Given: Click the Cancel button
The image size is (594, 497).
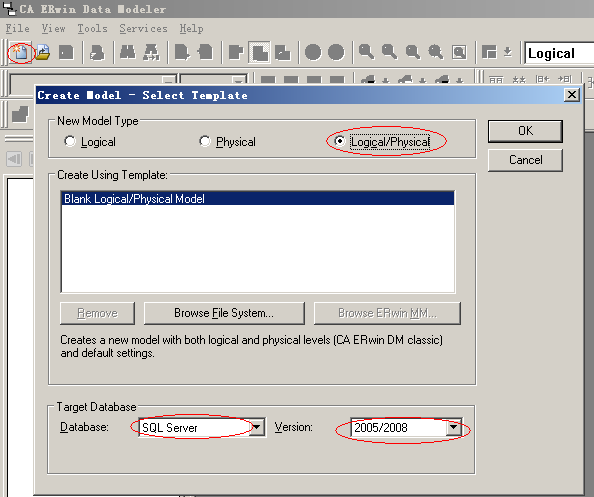Looking at the screenshot, I should (525, 160).
